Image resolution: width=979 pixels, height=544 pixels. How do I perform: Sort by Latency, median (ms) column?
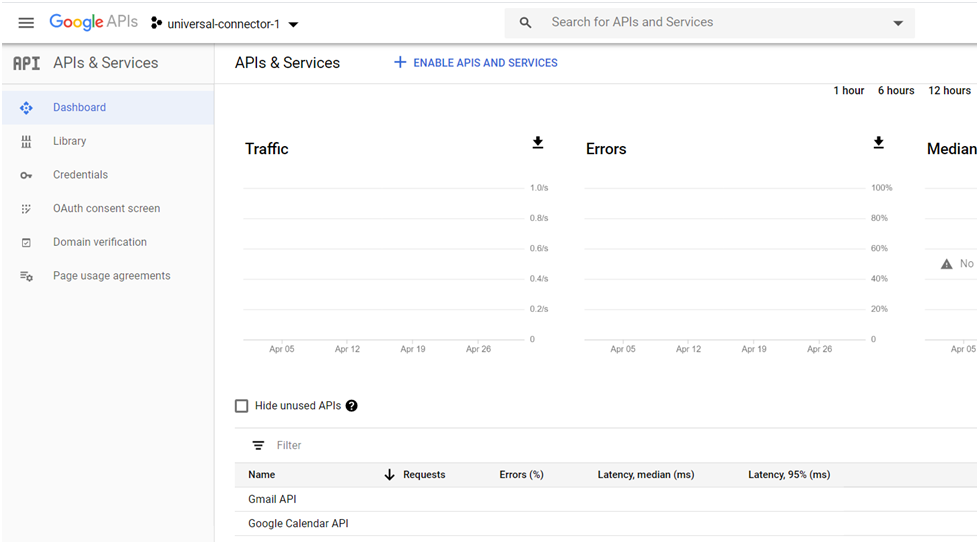646,475
